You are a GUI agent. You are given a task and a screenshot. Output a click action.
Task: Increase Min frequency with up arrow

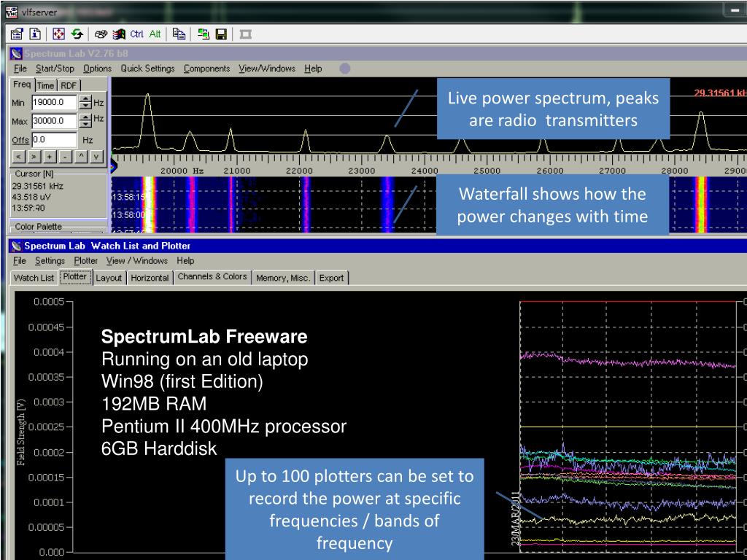(x=85, y=98)
